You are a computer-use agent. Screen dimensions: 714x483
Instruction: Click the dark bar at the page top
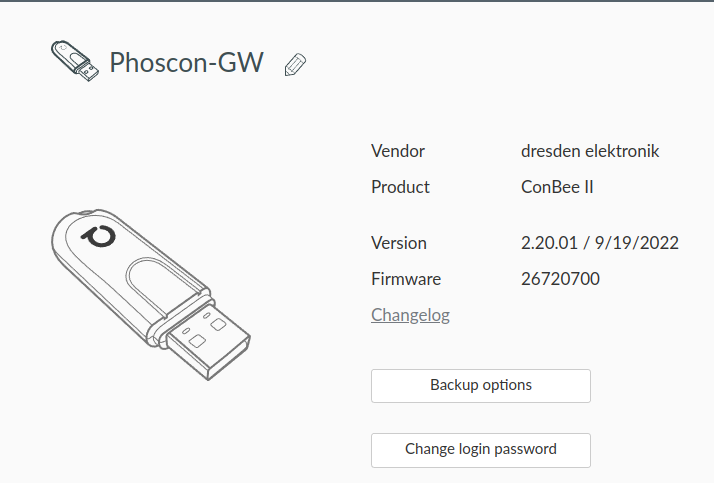click(x=357, y=1)
